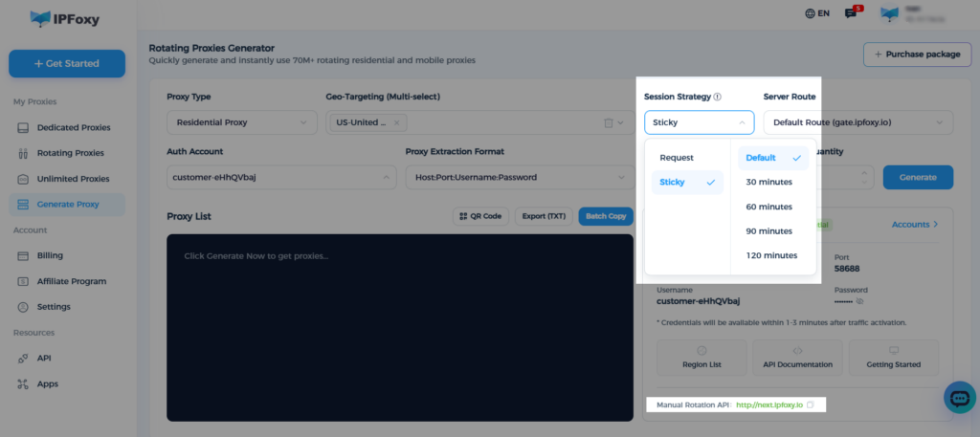This screenshot has width=980, height=437.
Task: Clear geo-targeting with the trash icon
Action: (x=608, y=123)
